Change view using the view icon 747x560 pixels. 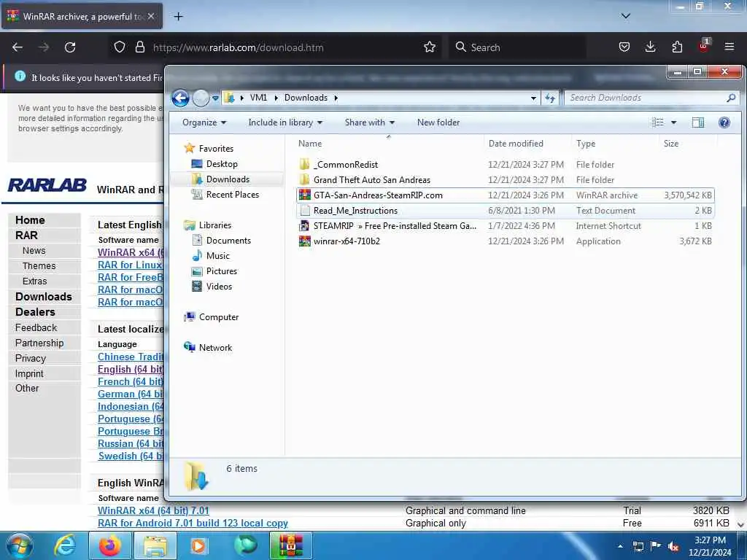658,122
